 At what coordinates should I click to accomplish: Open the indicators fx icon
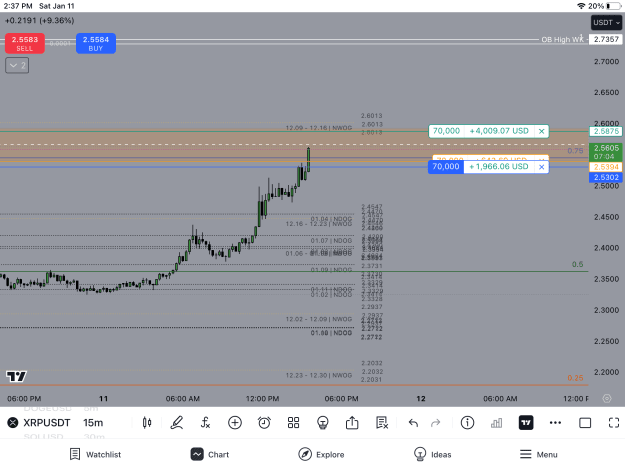point(205,423)
